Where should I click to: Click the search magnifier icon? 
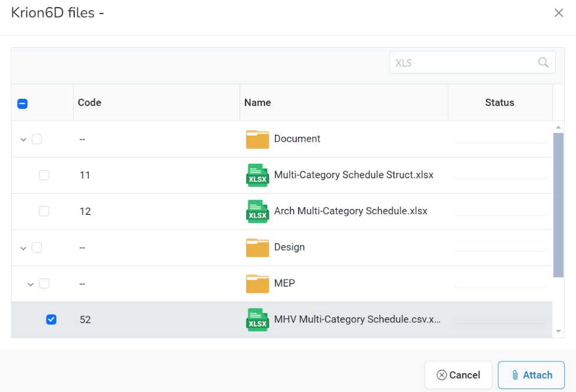[543, 62]
